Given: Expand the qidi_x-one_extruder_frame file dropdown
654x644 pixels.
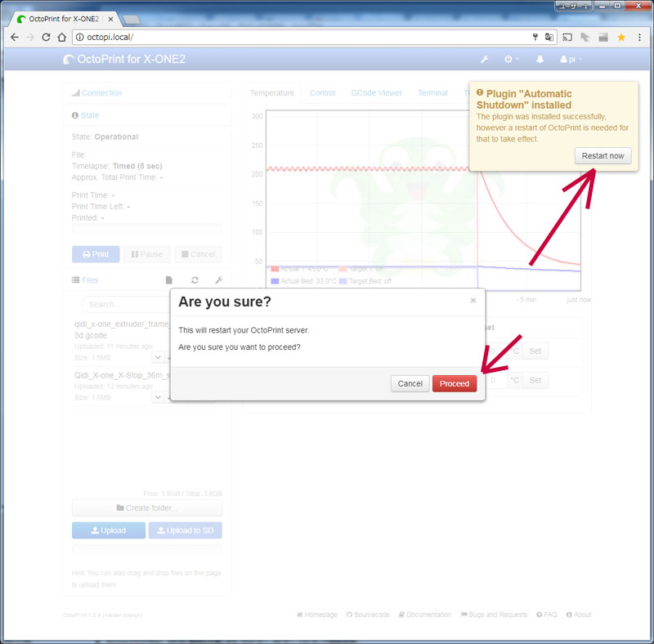Looking at the screenshot, I should tap(158, 357).
